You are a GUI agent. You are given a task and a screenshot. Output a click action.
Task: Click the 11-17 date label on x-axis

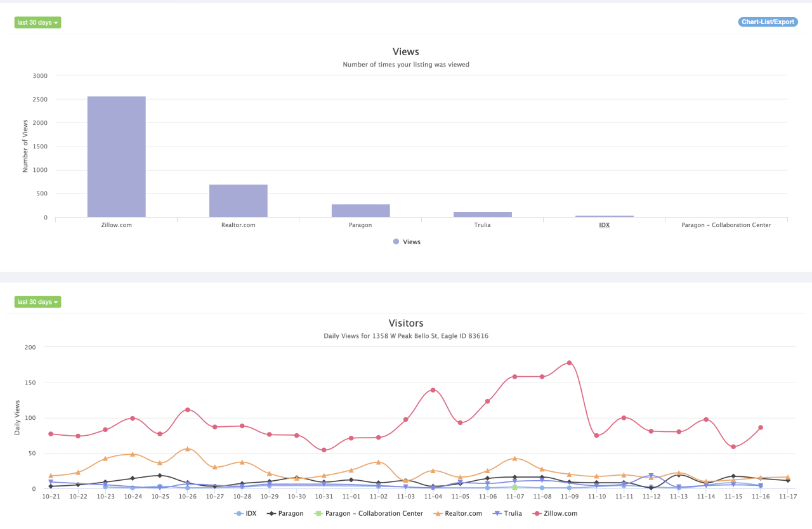pyautogui.click(x=788, y=496)
